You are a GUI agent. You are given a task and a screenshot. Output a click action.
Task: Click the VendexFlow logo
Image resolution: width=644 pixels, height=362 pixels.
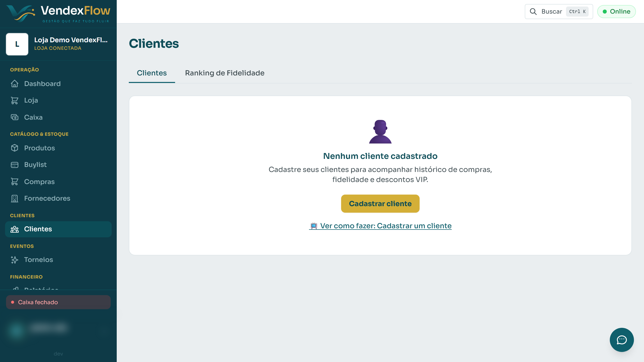pyautogui.click(x=58, y=14)
